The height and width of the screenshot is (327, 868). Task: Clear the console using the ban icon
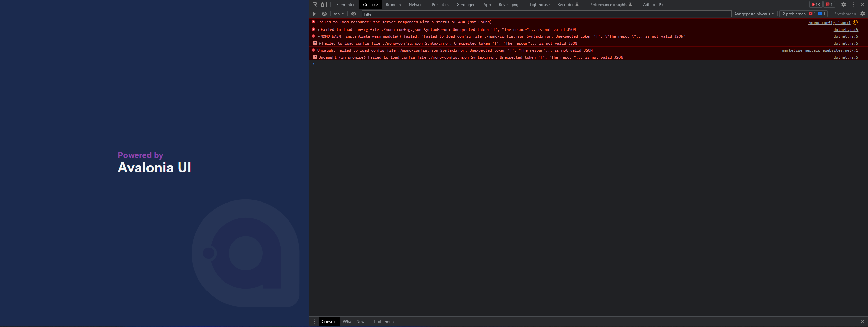pos(324,14)
